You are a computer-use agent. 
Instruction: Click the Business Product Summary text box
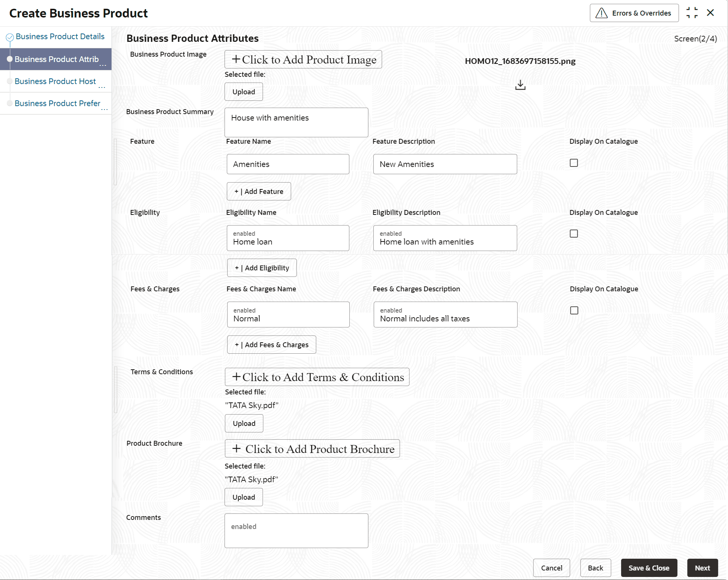[x=296, y=122]
